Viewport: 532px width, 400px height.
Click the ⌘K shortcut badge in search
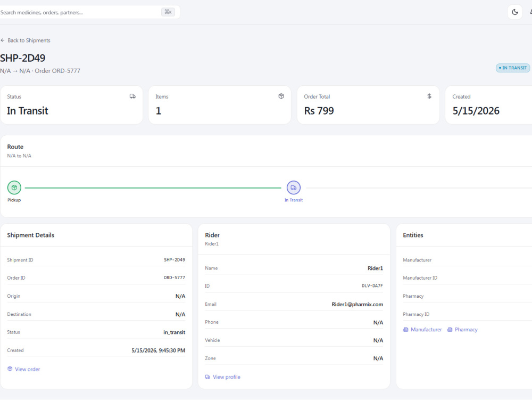(x=168, y=12)
